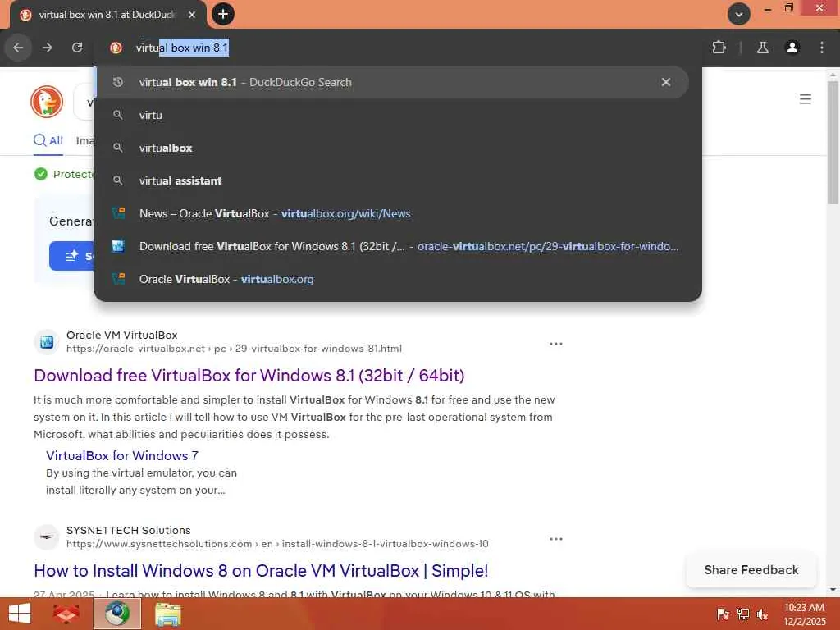840x630 pixels.
Task: Click the DuckDuckGo logo on the page
Action: point(47,101)
